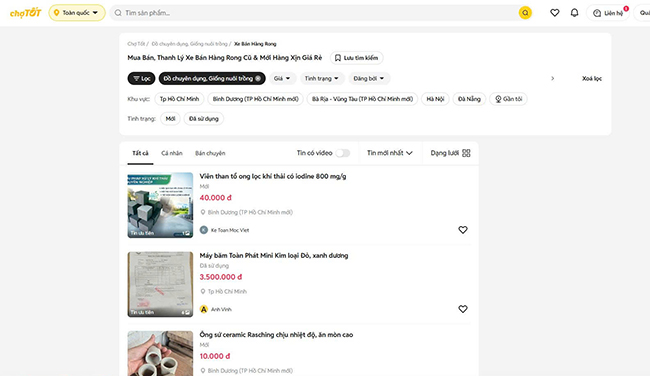650x376 pixels.
Task: Switch to Dạng lưới grid view
Action: point(450,153)
